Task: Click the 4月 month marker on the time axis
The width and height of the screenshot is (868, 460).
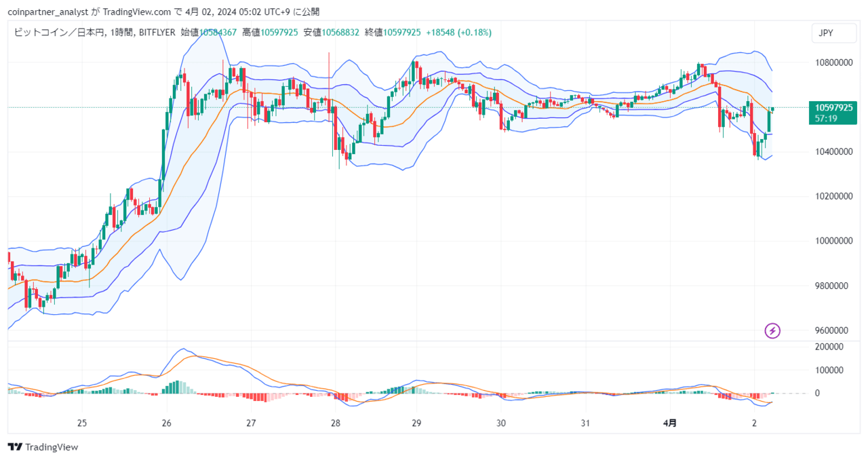Action: click(669, 423)
